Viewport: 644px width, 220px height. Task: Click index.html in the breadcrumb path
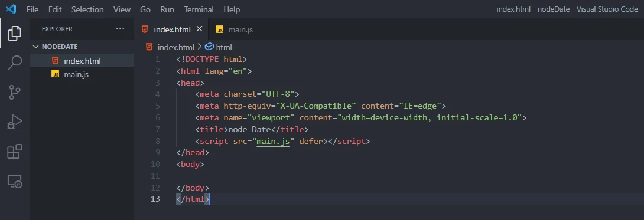pos(176,47)
